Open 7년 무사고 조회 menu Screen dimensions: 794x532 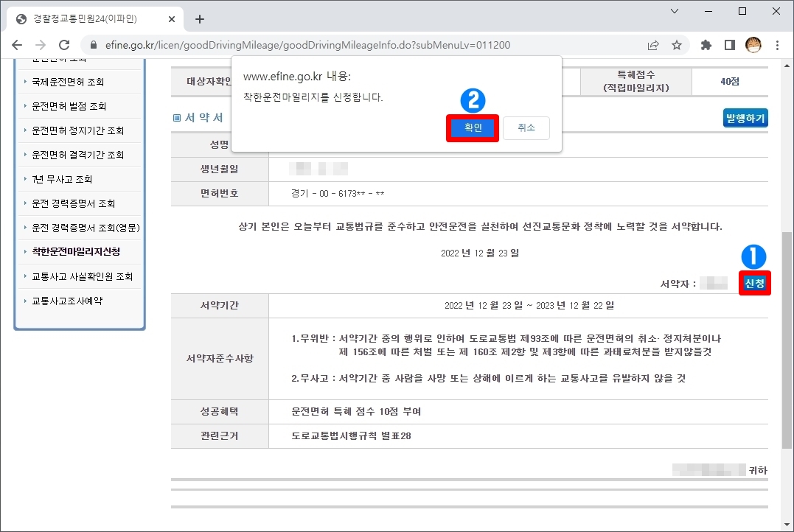click(62, 179)
